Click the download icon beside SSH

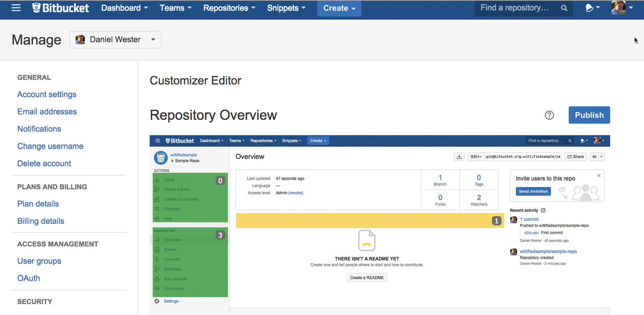[x=459, y=157]
